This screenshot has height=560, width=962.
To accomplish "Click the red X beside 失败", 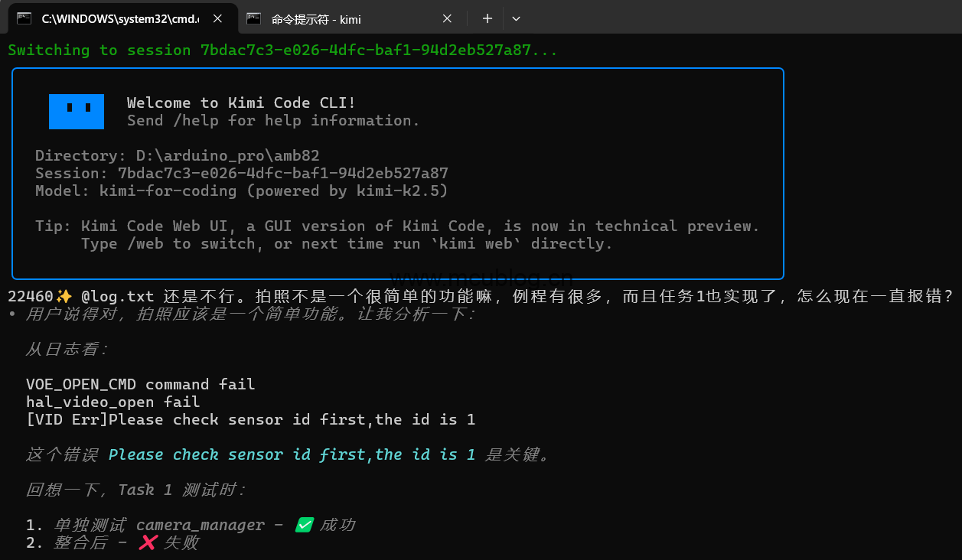I will click(x=148, y=542).
